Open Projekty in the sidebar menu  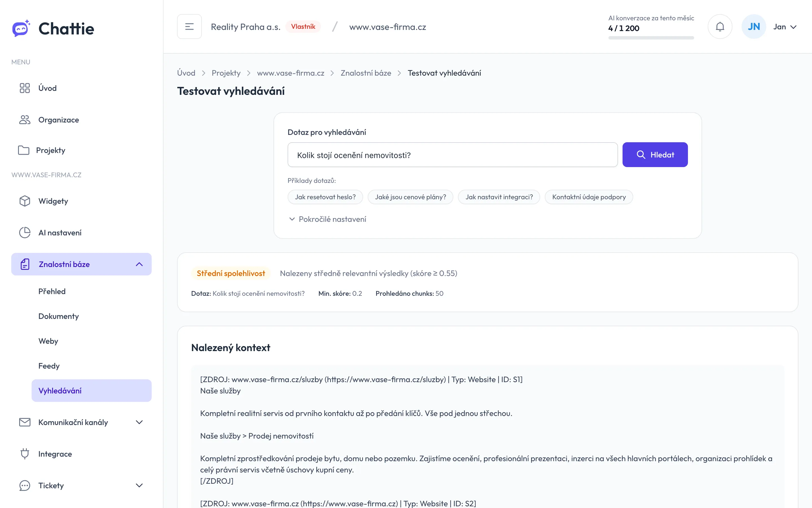81,150
